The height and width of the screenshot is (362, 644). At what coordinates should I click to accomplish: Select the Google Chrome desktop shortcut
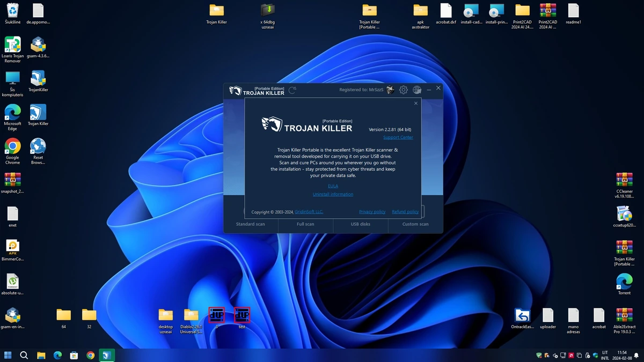[12, 151]
